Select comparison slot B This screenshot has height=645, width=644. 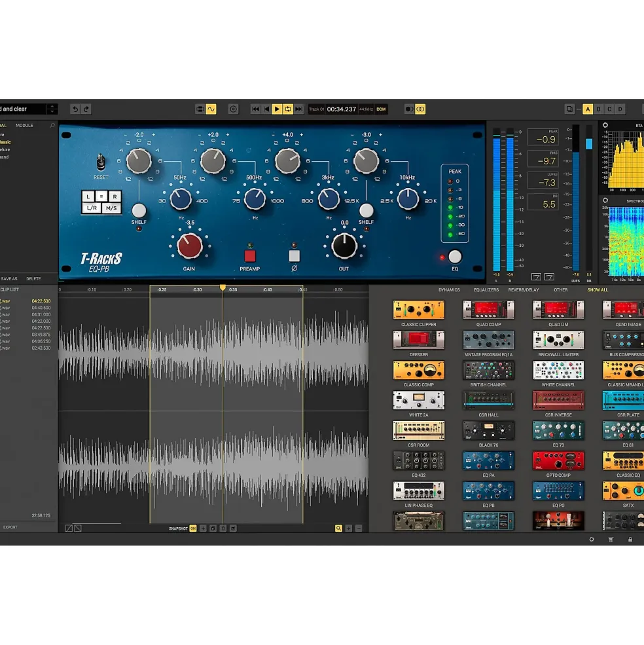pos(598,109)
